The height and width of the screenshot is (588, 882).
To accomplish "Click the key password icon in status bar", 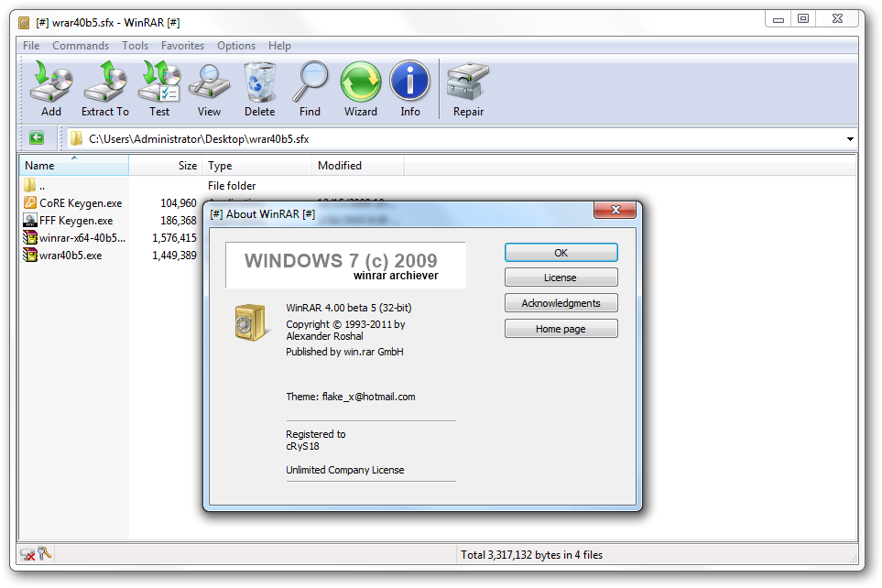I will [44, 554].
